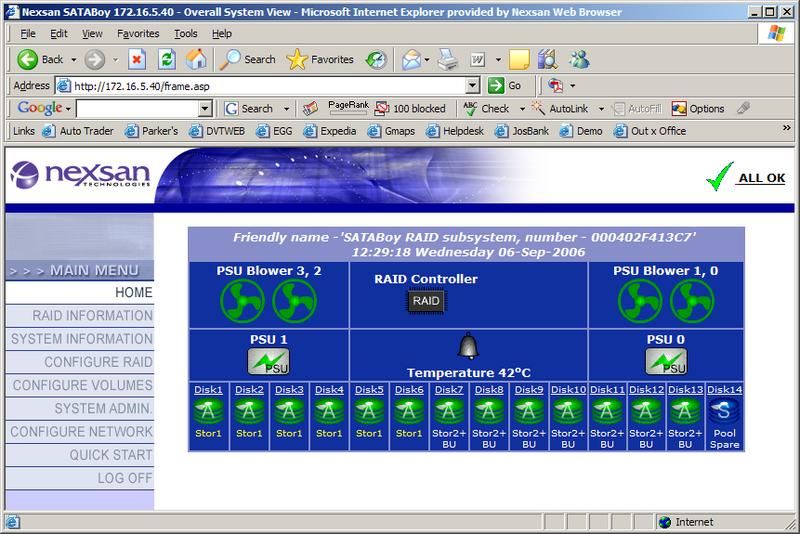This screenshot has width=800, height=534.
Task: Click Disk14 pool spare drive icon
Action: point(724,411)
